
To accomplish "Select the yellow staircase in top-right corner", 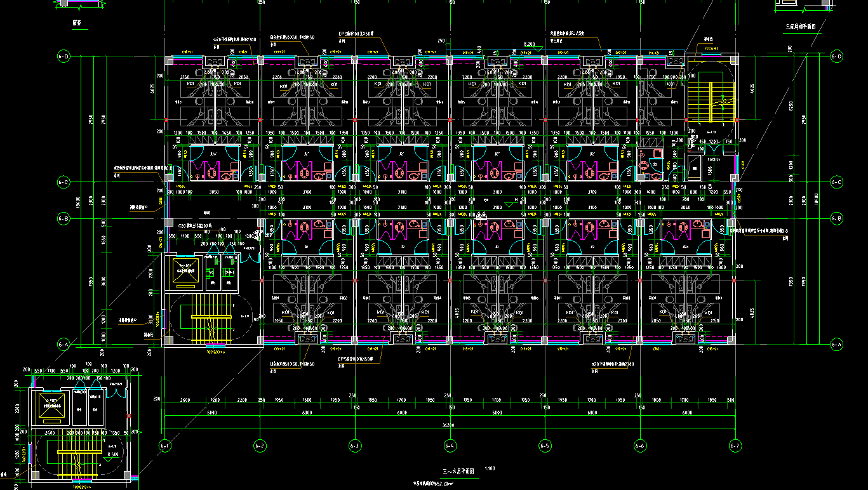I will pyautogui.click(x=710, y=94).
